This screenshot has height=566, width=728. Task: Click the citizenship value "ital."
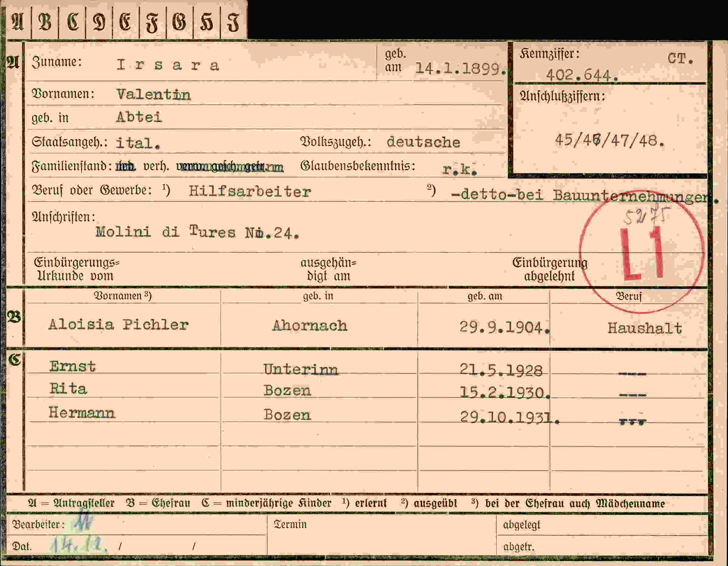[x=138, y=143]
